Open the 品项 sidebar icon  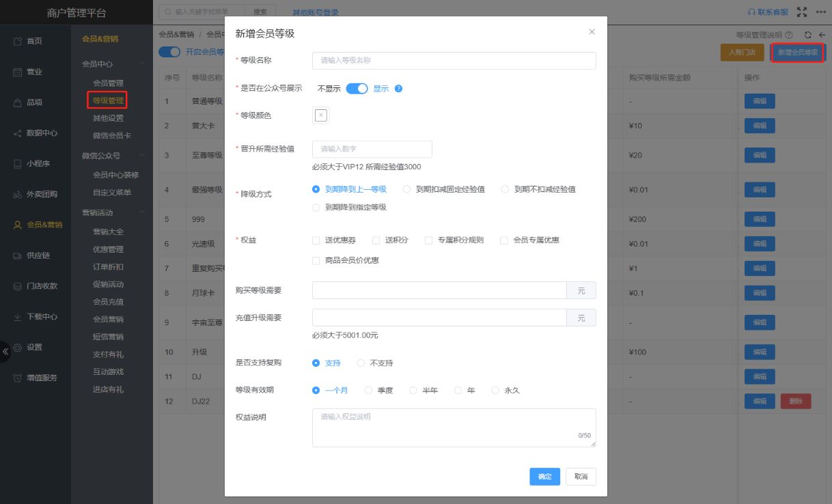click(x=18, y=102)
